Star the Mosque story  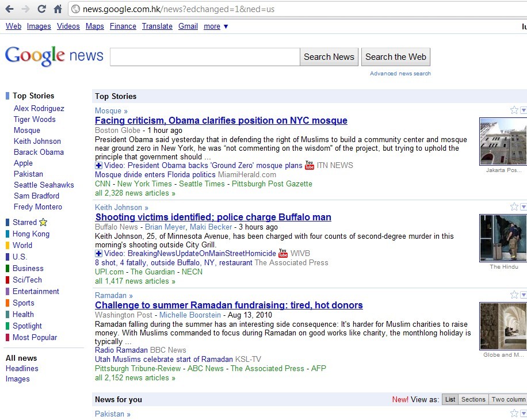click(514, 110)
